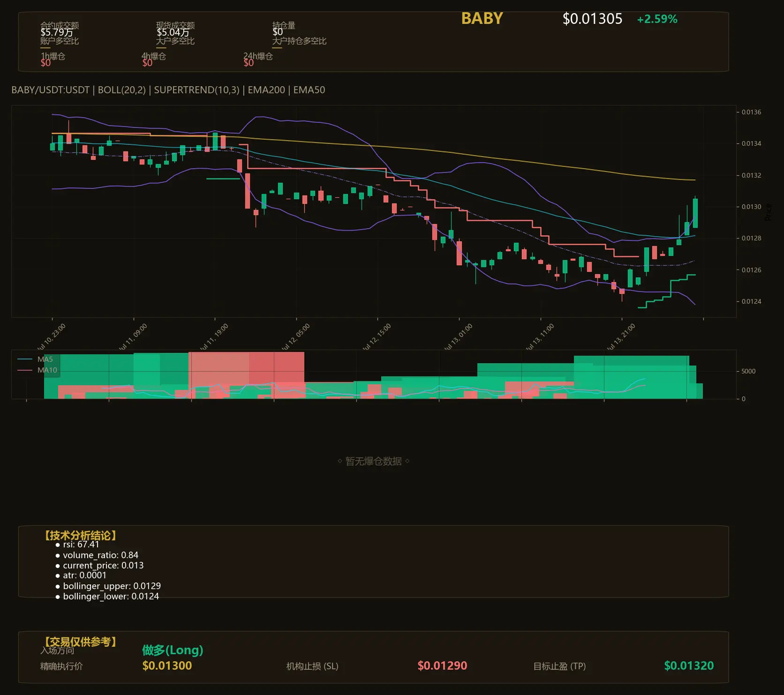Click the 持仓量 label

coord(284,25)
